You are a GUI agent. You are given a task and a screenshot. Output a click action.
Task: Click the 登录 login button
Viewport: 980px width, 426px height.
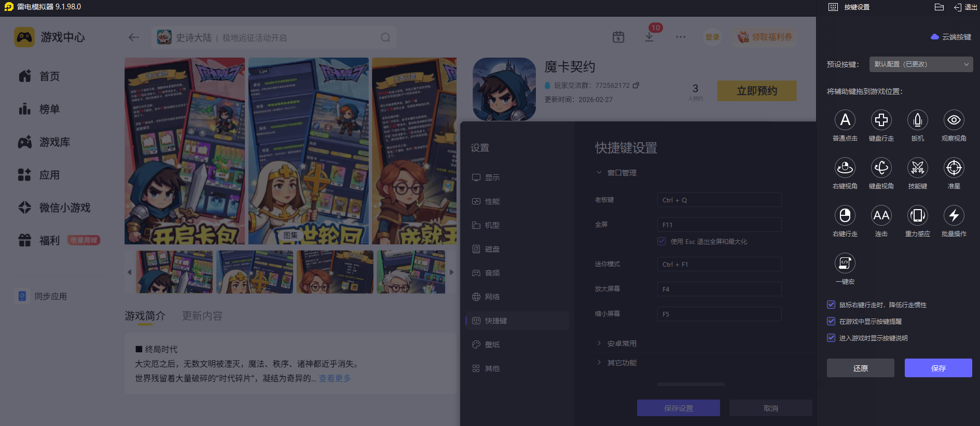tap(712, 37)
